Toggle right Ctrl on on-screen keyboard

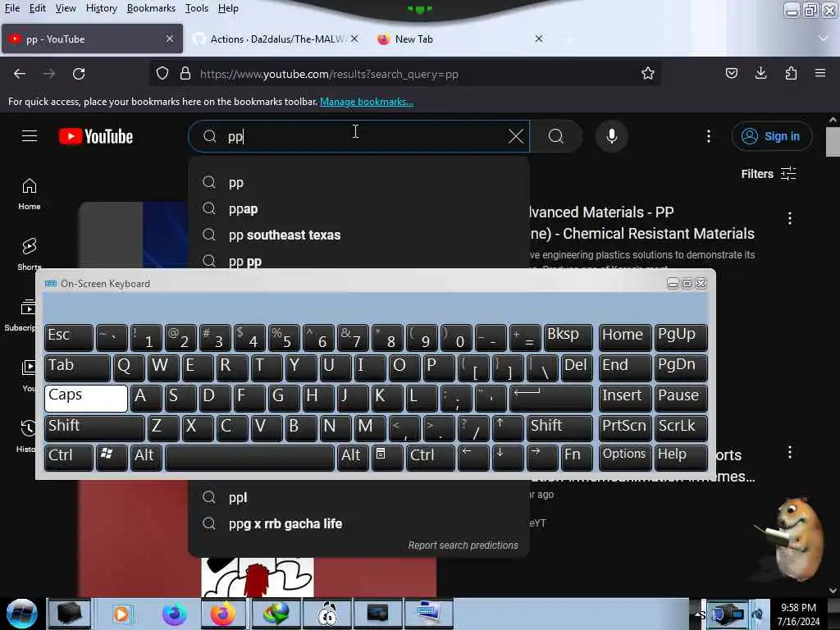pyautogui.click(x=430, y=457)
